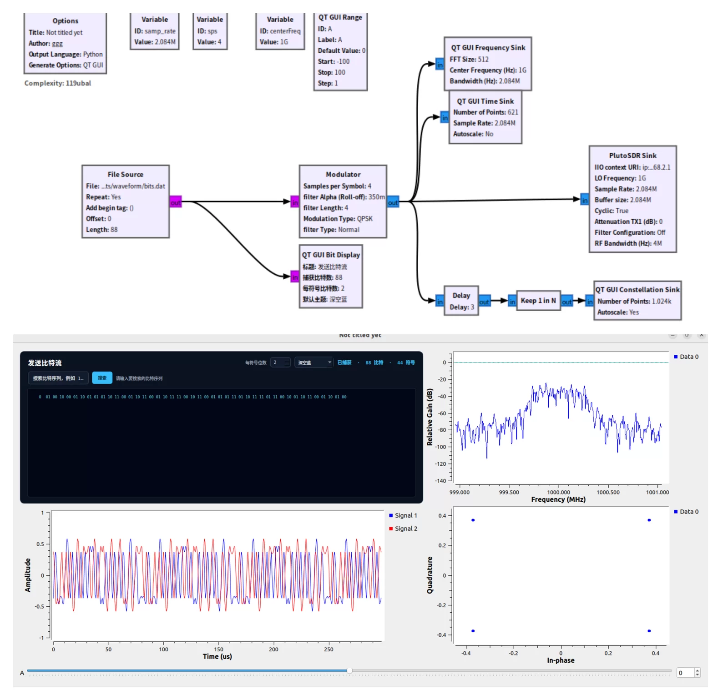The width and height of the screenshot is (728, 700).
Task: Click the 发送比特流 panel title
Action: click(45, 363)
